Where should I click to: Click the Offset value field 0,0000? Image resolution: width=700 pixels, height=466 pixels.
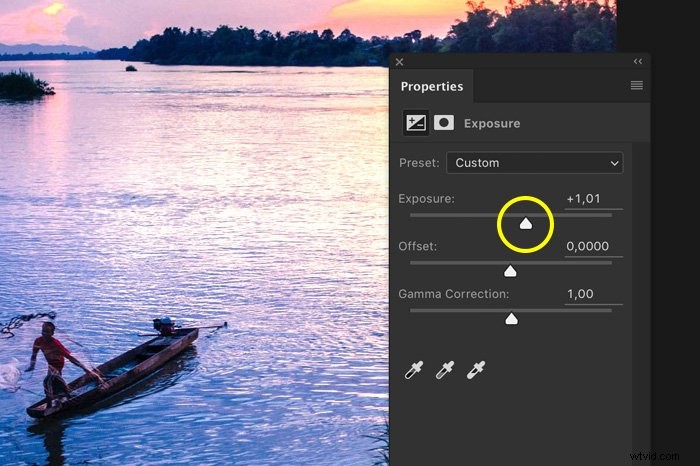(x=593, y=246)
